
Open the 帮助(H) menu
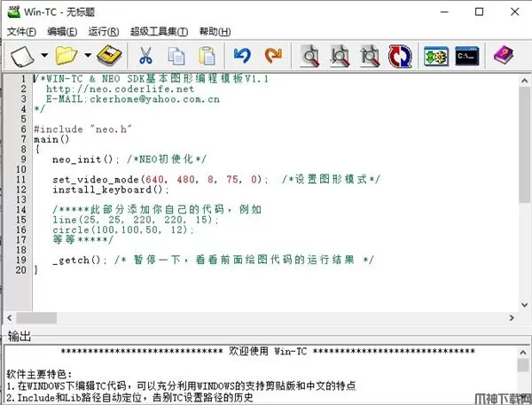click(215, 32)
